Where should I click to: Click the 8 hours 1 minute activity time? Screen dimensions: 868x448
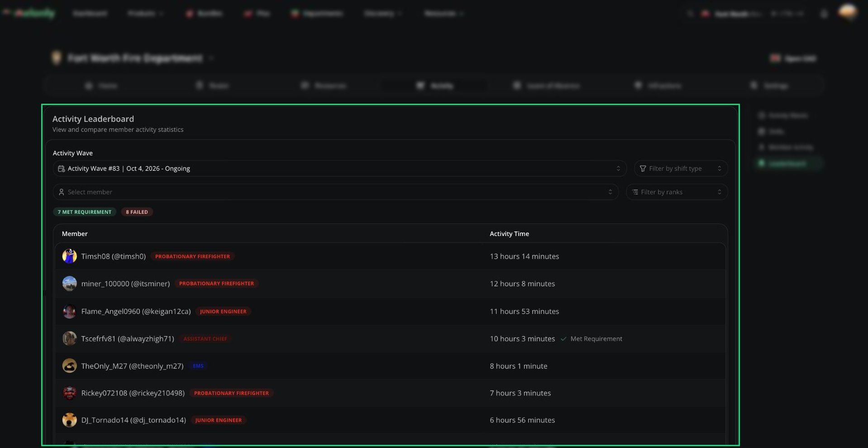coord(519,366)
